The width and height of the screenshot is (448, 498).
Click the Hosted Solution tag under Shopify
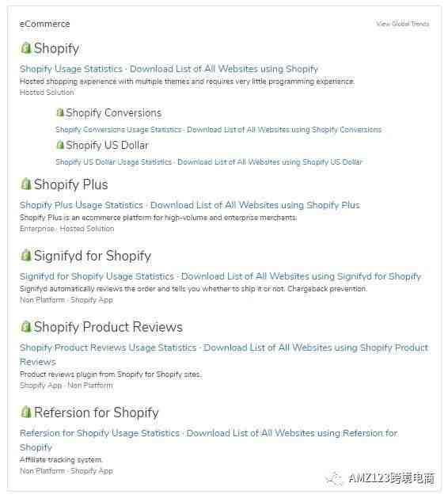click(x=47, y=93)
